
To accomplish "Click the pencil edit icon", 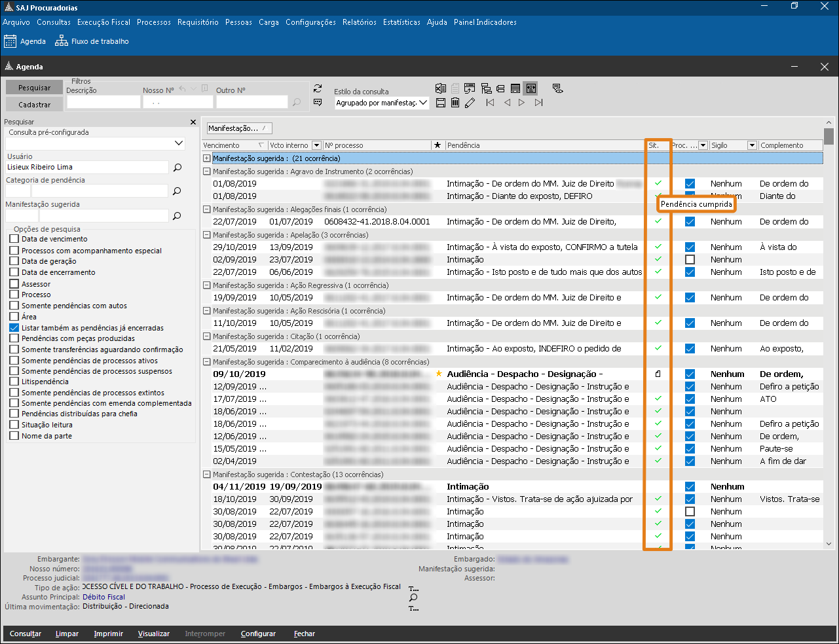I will pos(470,103).
